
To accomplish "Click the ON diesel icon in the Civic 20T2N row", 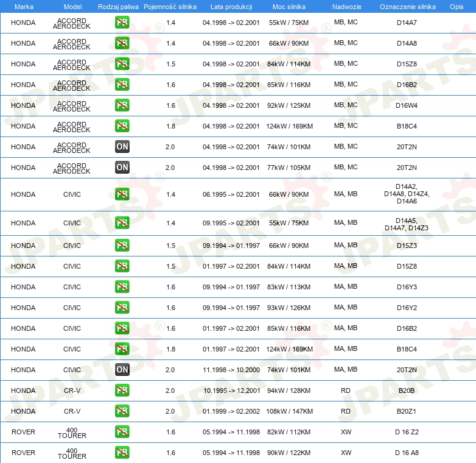I will 122,369.
